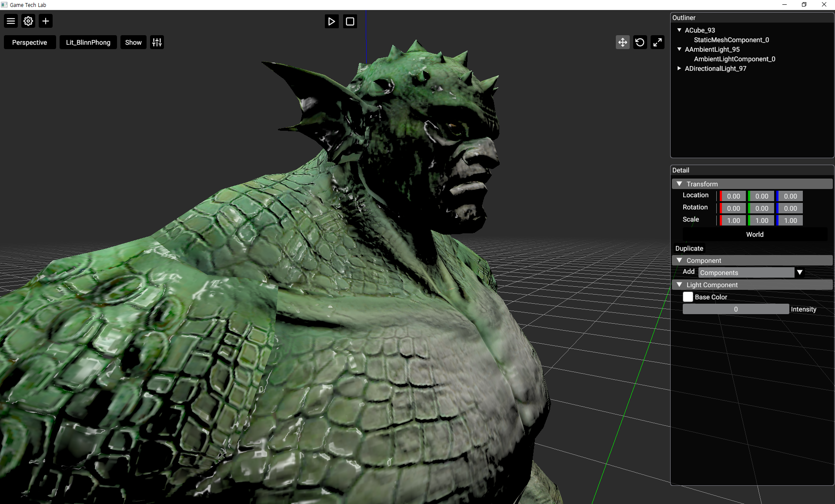
Task: Collapse the Transform section
Action: (679, 184)
